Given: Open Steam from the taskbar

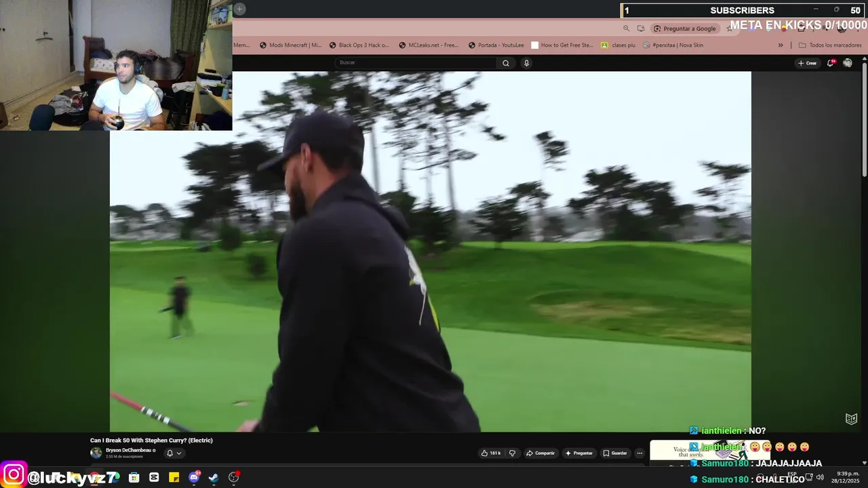Looking at the screenshot, I should [x=214, y=477].
